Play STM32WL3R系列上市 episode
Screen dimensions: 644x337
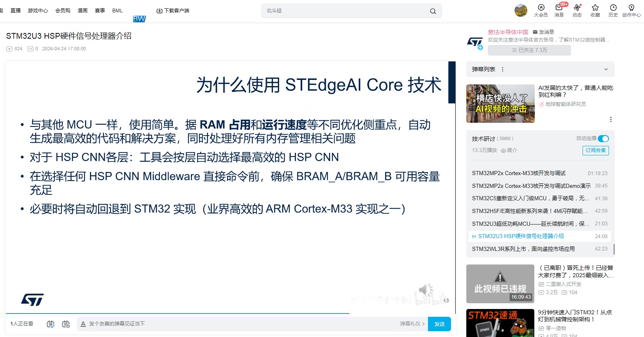pyautogui.click(x=540, y=249)
